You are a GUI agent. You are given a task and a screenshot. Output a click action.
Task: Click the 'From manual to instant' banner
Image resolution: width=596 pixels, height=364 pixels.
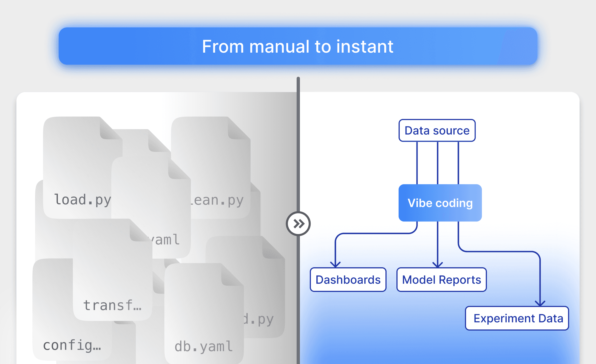(298, 46)
